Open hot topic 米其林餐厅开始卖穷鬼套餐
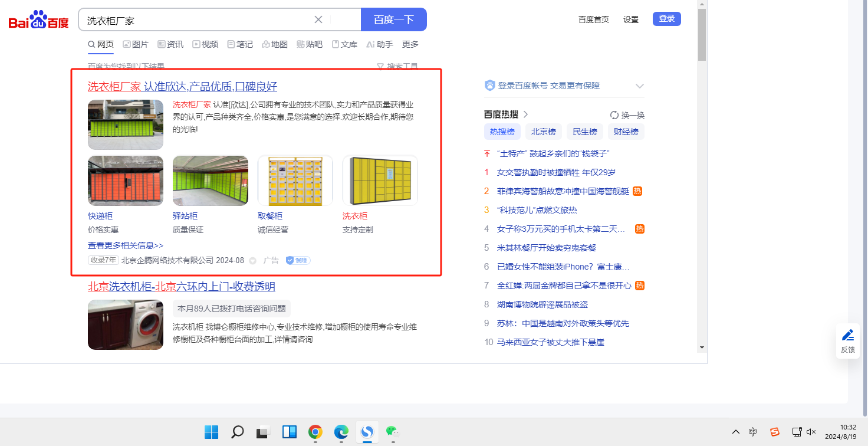 tap(547, 248)
